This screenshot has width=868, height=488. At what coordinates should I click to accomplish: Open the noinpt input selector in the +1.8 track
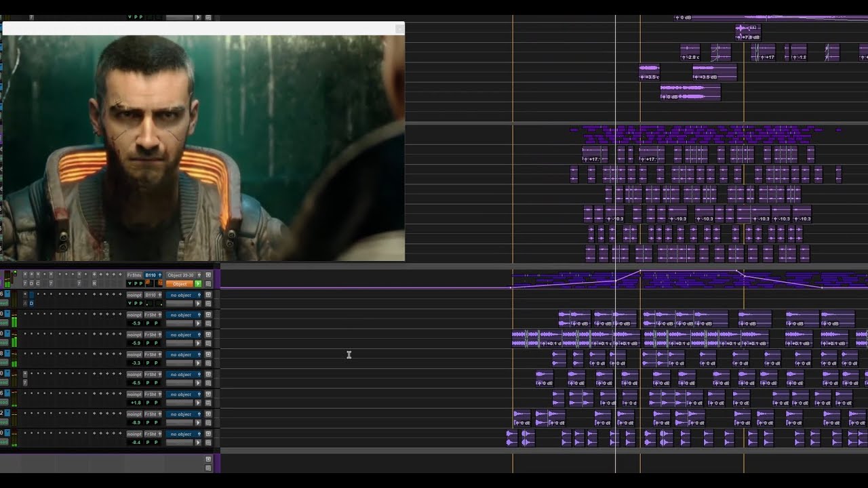pyautogui.click(x=134, y=394)
